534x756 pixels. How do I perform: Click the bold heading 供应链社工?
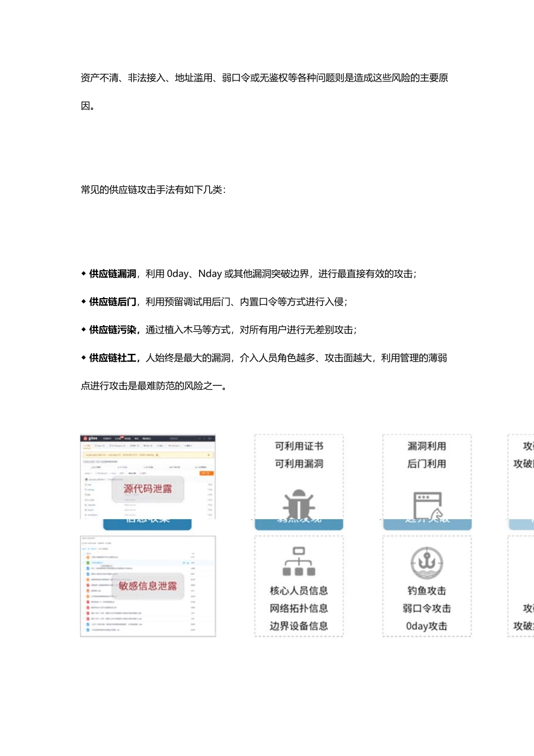coord(112,358)
